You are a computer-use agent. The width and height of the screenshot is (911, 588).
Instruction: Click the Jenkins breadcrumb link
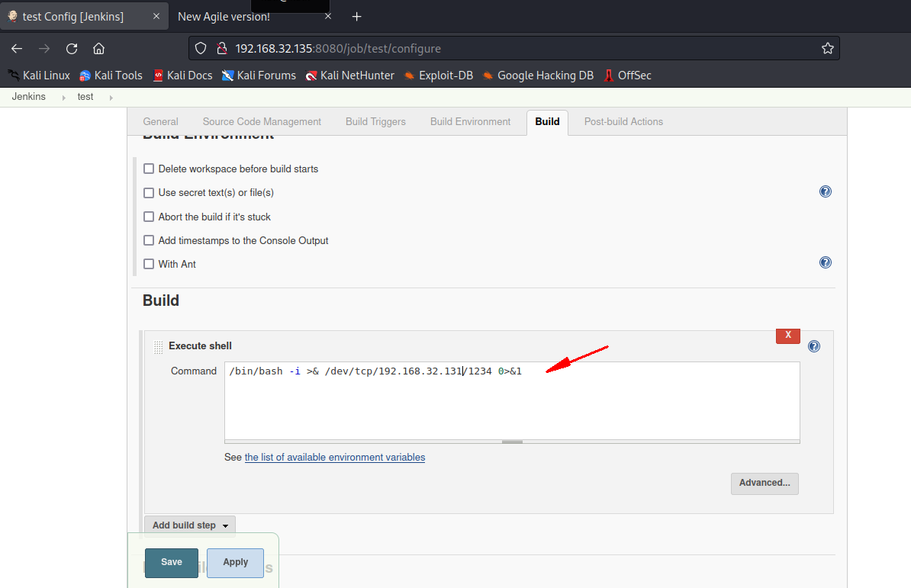pyautogui.click(x=28, y=97)
